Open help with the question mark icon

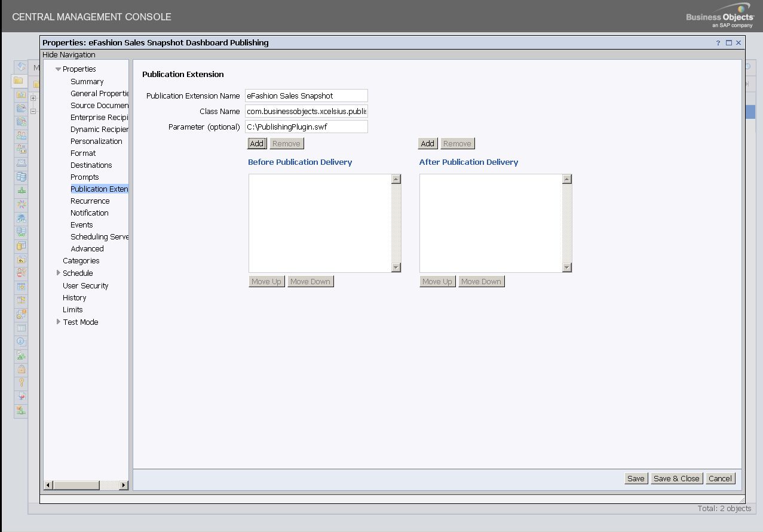tap(718, 43)
